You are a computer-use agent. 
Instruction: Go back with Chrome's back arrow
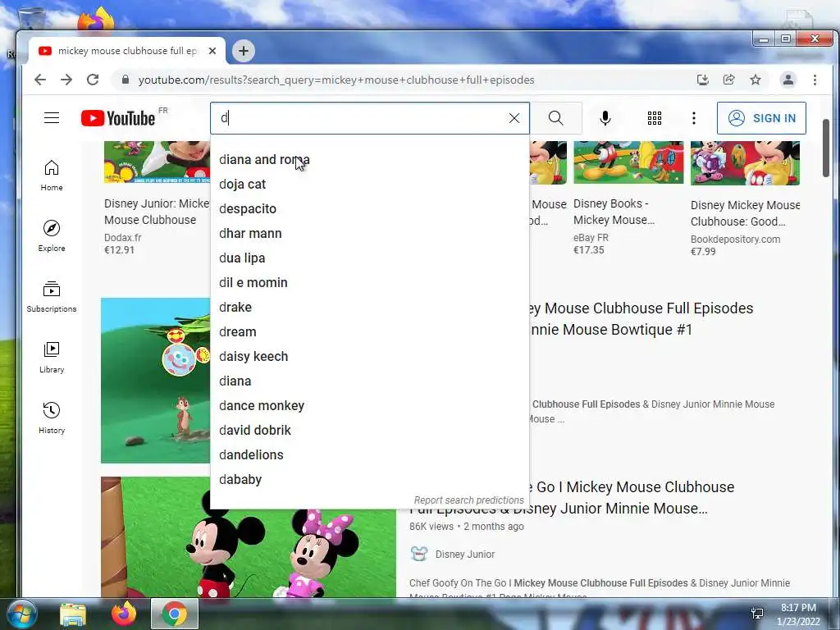(x=40, y=80)
